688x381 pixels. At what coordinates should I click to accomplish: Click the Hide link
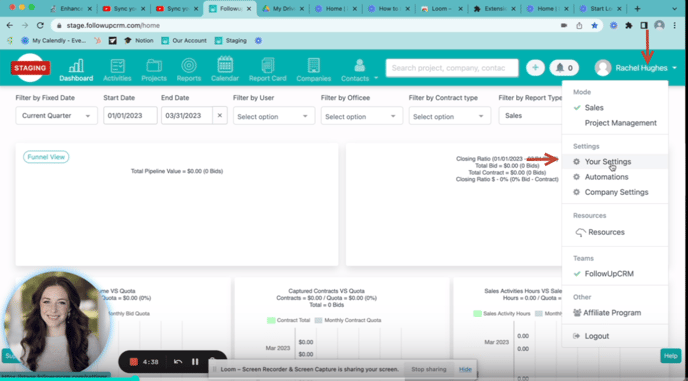click(x=465, y=369)
